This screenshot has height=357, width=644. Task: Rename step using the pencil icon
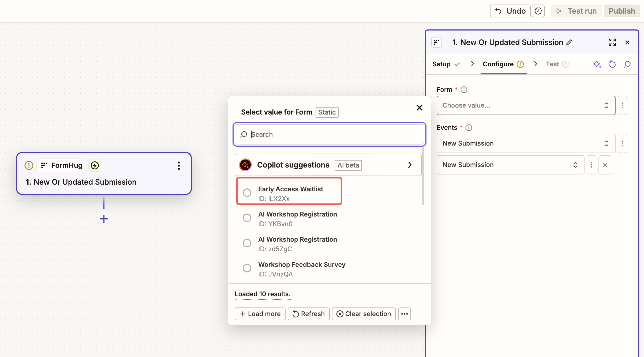point(570,42)
